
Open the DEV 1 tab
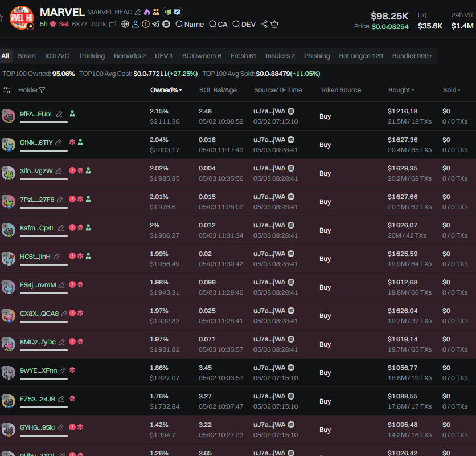pos(164,56)
